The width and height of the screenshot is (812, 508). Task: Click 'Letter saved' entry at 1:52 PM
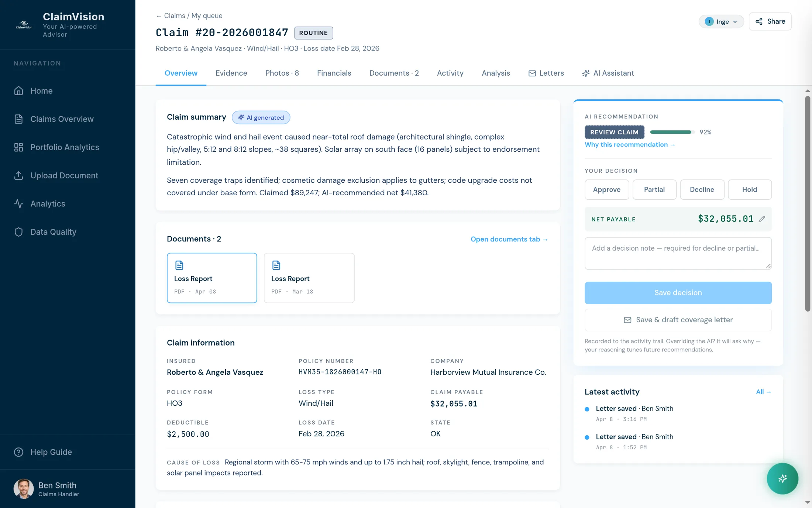click(x=678, y=442)
